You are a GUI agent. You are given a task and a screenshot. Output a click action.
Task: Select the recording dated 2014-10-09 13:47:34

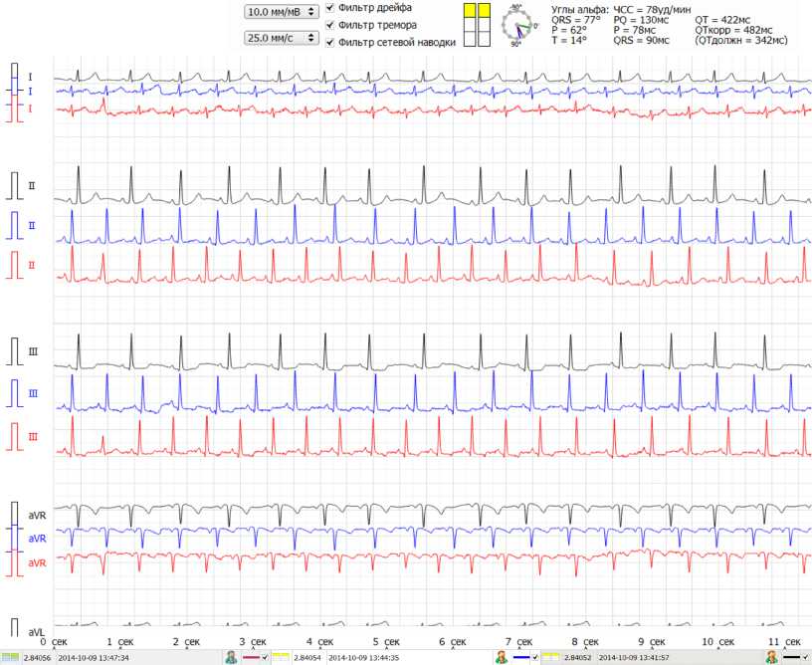click(95, 658)
